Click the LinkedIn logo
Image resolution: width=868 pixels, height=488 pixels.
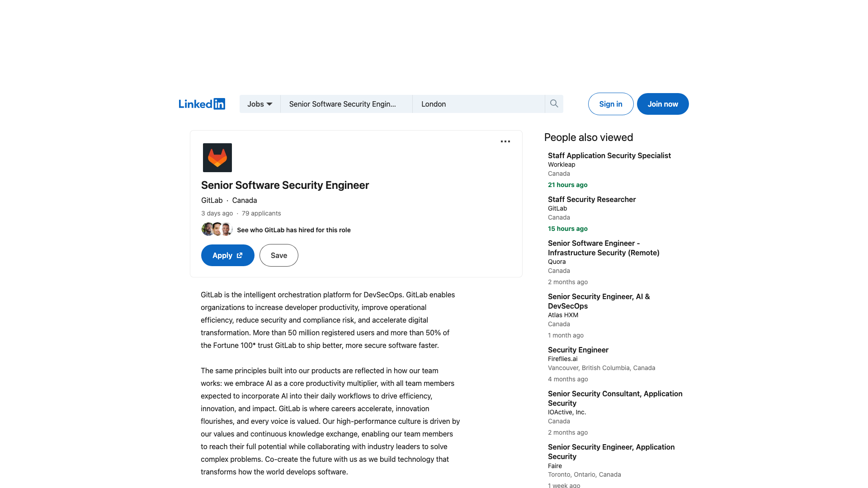tap(202, 104)
